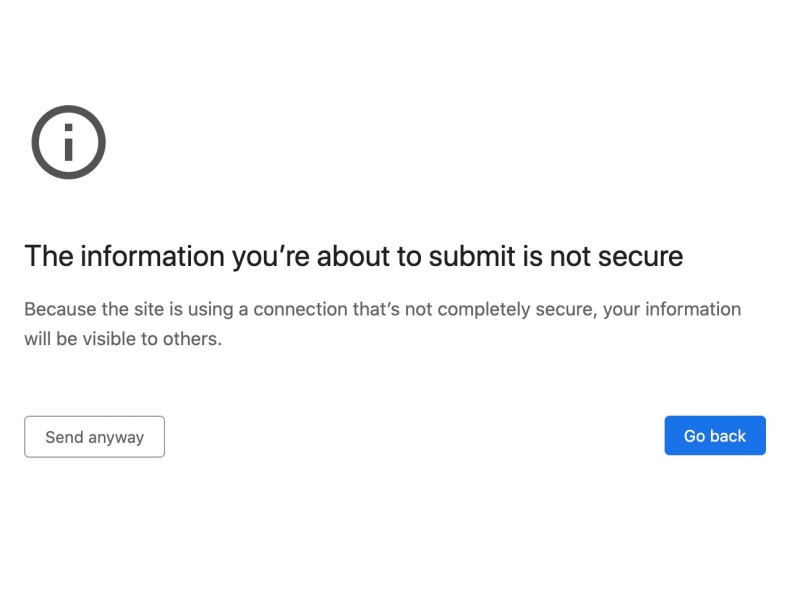Choose Send anyway despite the warning
The height and width of the screenshot is (600, 800).
tap(94, 436)
